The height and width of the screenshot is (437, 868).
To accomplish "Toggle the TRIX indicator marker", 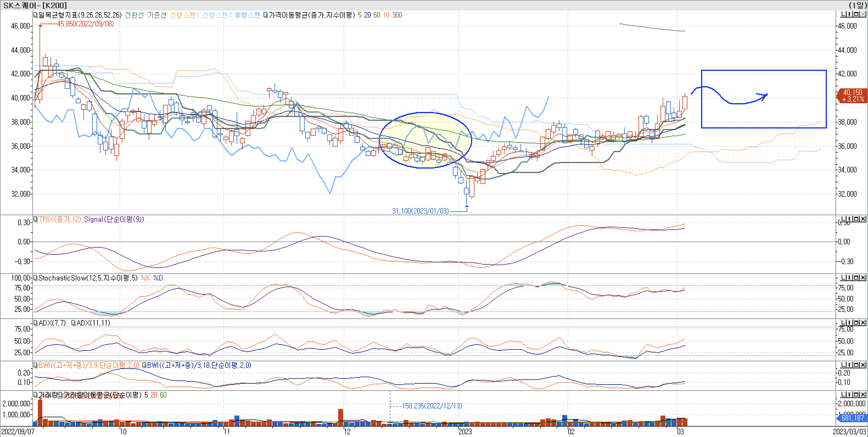I will coord(35,219).
